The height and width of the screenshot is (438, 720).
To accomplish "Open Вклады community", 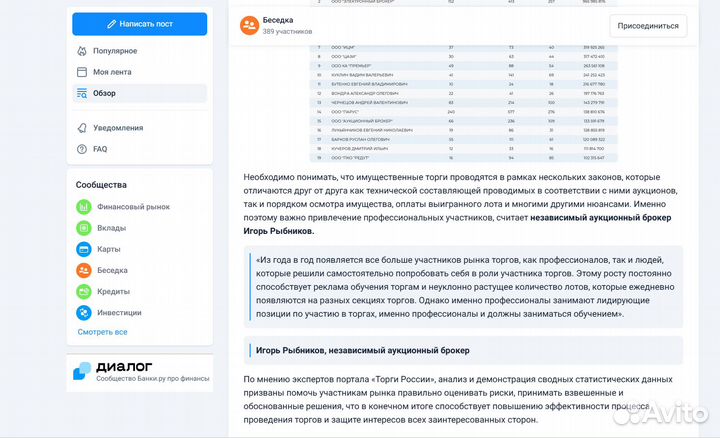I will coord(111,228).
